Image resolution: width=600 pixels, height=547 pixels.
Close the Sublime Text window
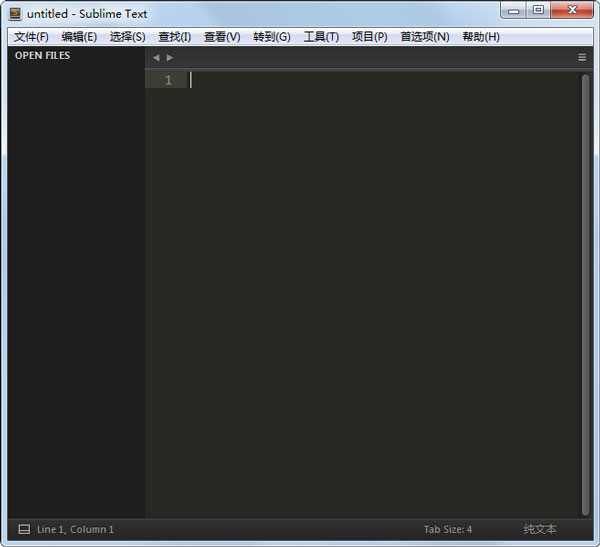click(572, 10)
